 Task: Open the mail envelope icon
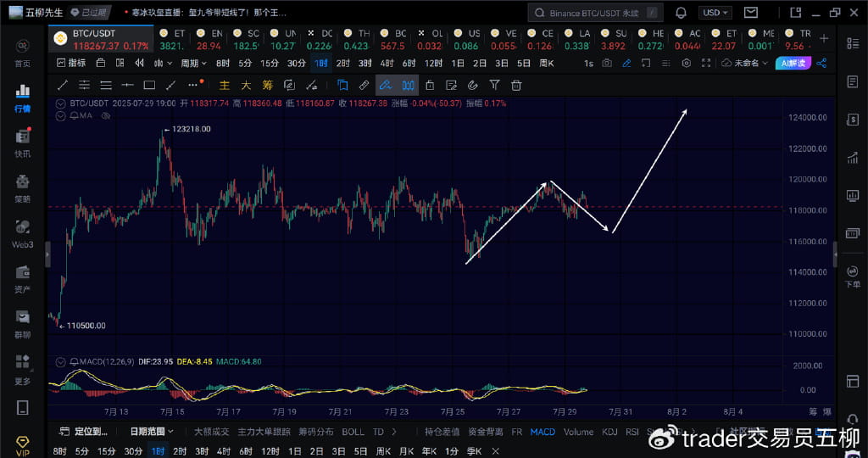[751, 12]
